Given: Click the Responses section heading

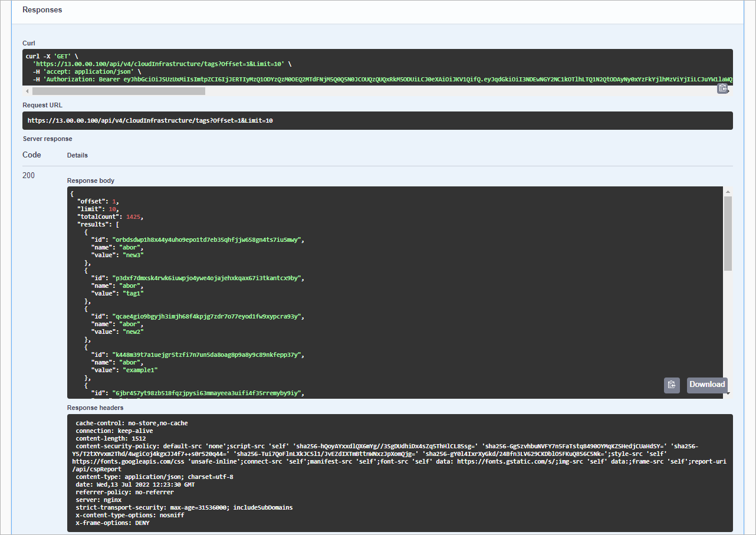Looking at the screenshot, I should [x=42, y=10].
